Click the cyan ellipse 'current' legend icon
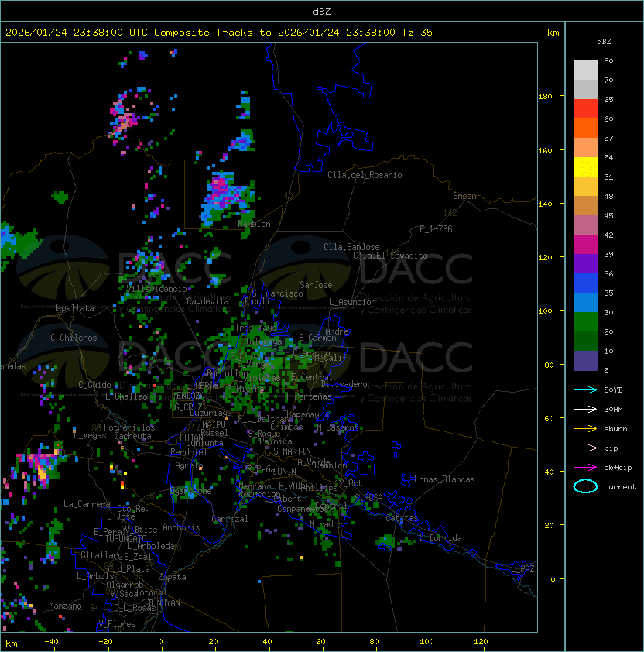The image size is (644, 652). [585, 486]
